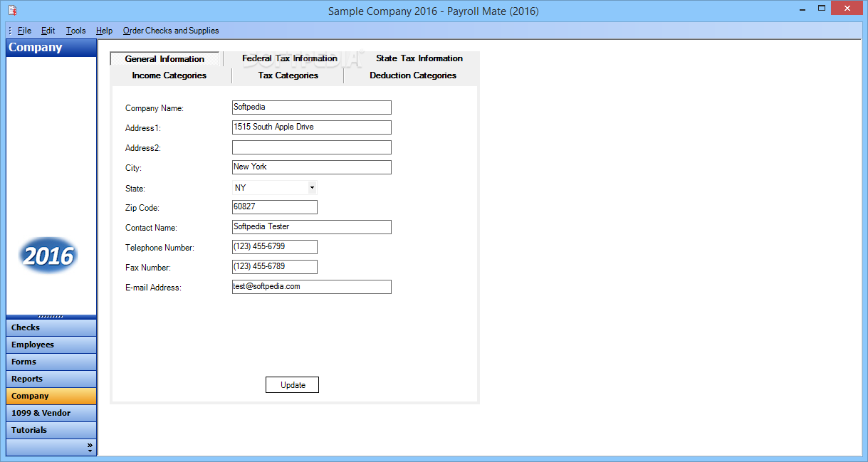Click the Company sidebar panel header
The width and height of the screenshot is (868, 462).
point(51,48)
